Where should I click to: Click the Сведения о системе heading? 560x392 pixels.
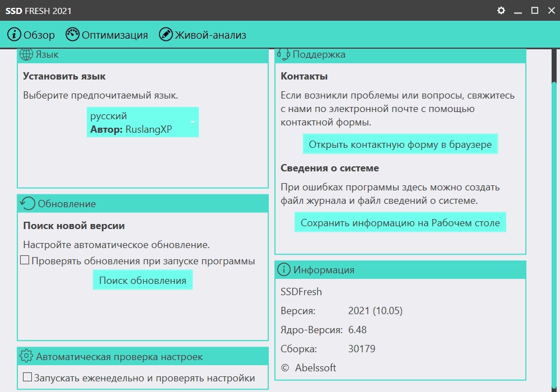tap(330, 168)
